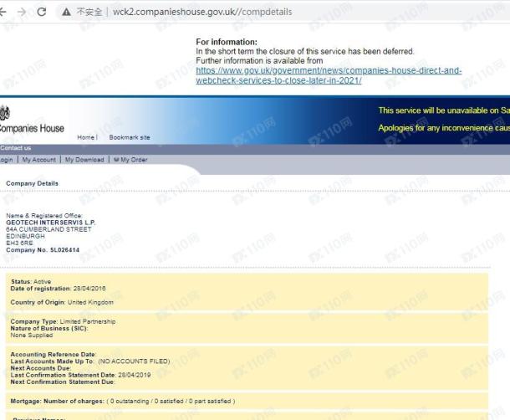This screenshot has height=420, width=510.
Task: Click the Name & Registered Office label
Action: [x=44, y=216]
